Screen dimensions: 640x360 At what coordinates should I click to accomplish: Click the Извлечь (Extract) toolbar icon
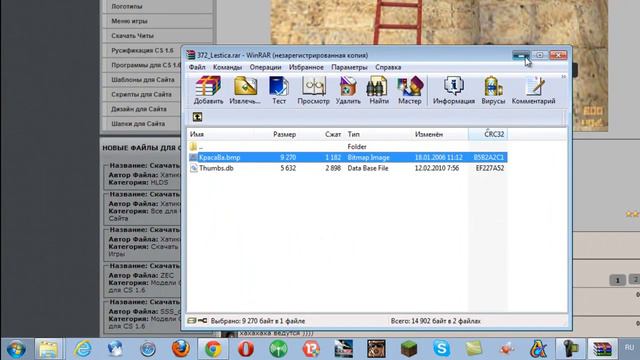(245, 90)
